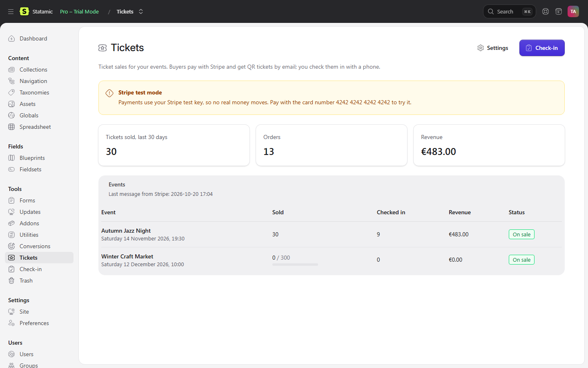Open the Winter Craft Market event
The image size is (588, 368).
pos(127,256)
